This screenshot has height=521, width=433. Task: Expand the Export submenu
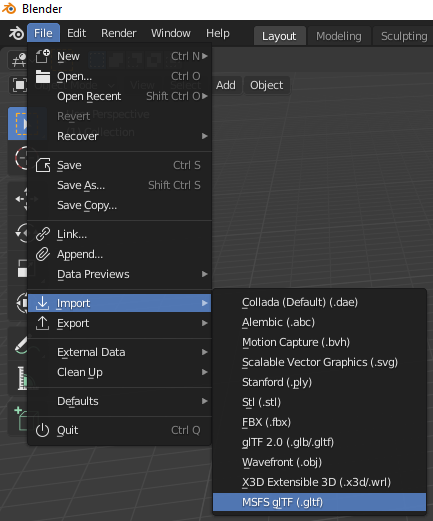120,323
